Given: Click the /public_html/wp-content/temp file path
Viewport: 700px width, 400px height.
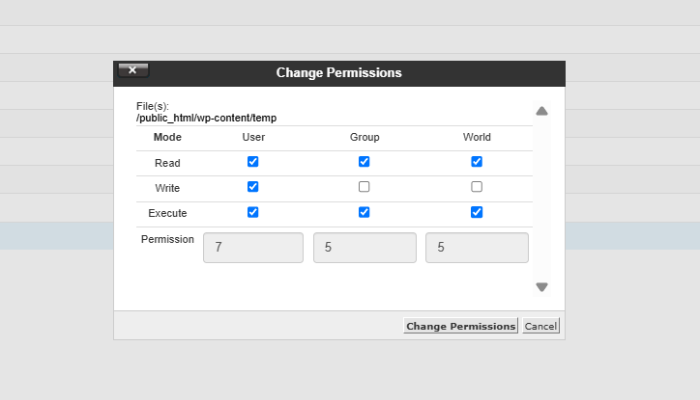Looking at the screenshot, I should pyautogui.click(x=206, y=117).
